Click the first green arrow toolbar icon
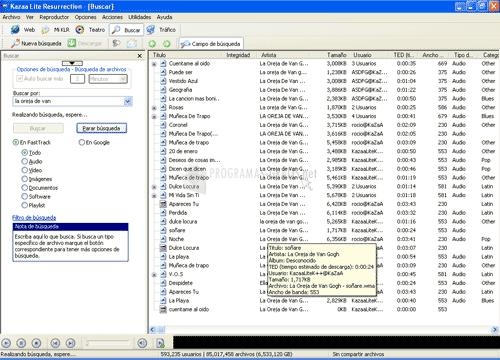The width and height of the screenshot is (500, 360). pos(152,44)
